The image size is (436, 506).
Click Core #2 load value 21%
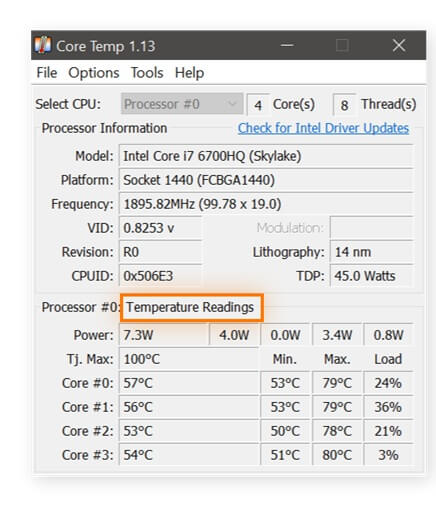(x=388, y=431)
